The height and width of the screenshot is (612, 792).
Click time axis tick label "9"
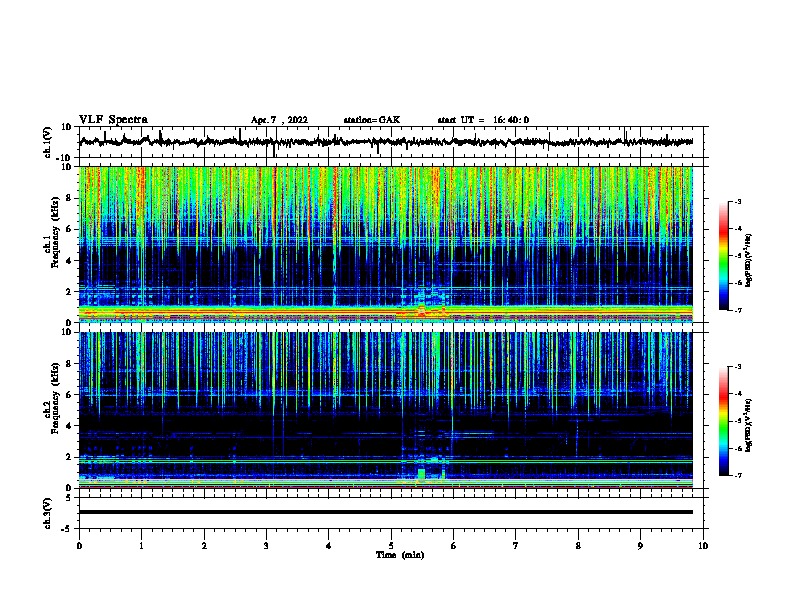640,546
